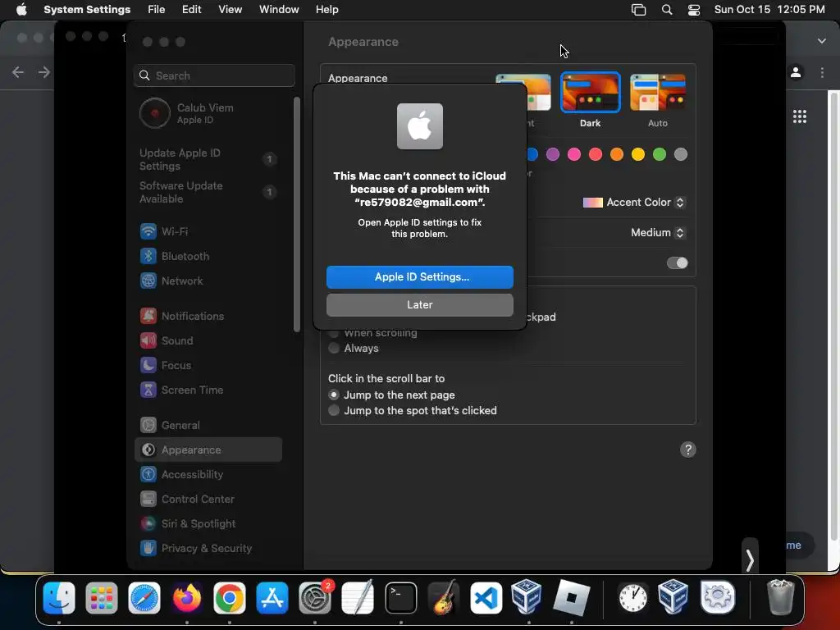Image resolution: width=840 pixels, height=630 pixels.
Task: Open Chrome window three-dot menu
Action: click(822, 72)
